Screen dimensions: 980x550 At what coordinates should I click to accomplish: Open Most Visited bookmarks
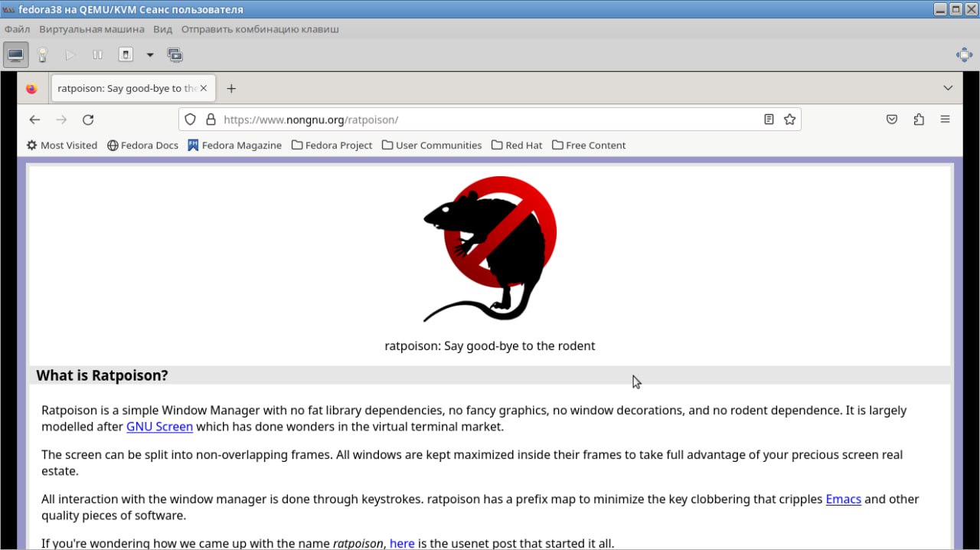(x=61, y=145)
